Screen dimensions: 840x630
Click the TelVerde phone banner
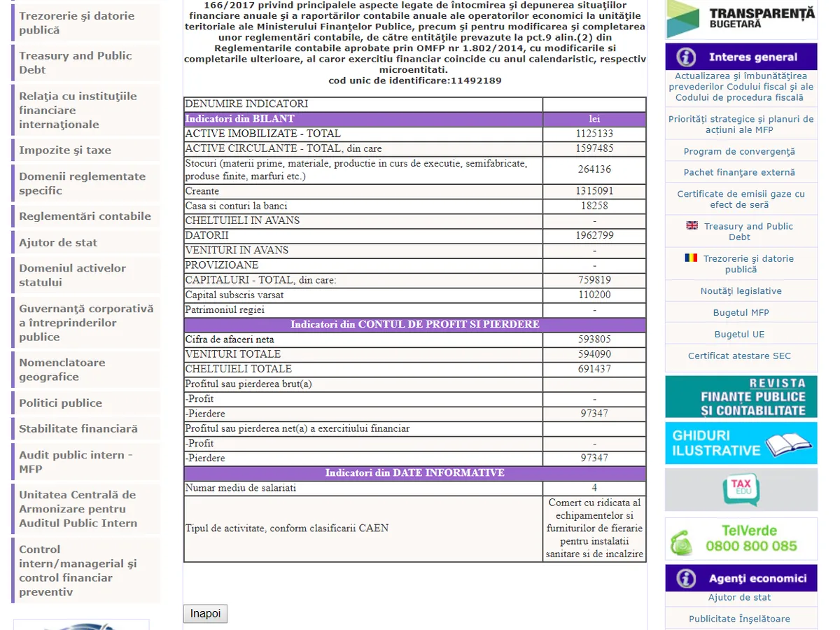741,539
